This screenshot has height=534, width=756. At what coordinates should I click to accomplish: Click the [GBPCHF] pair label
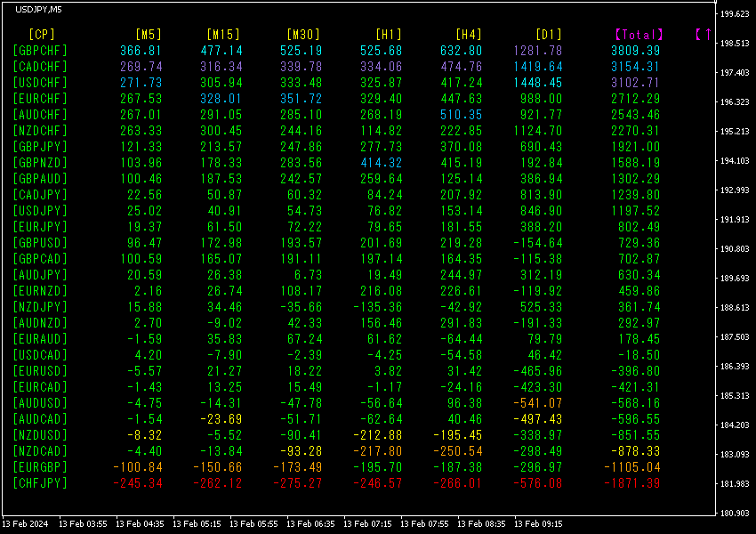[x=40, y=50]
